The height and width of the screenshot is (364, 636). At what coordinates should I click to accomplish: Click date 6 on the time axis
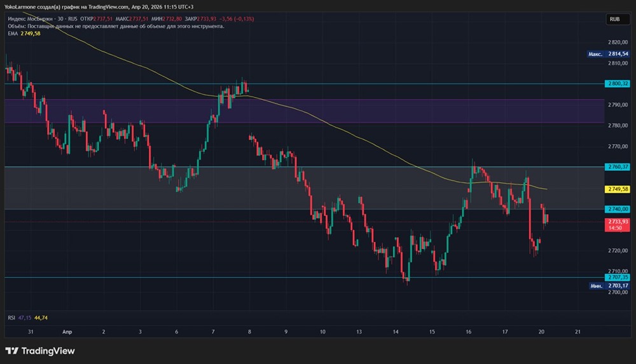176,332
